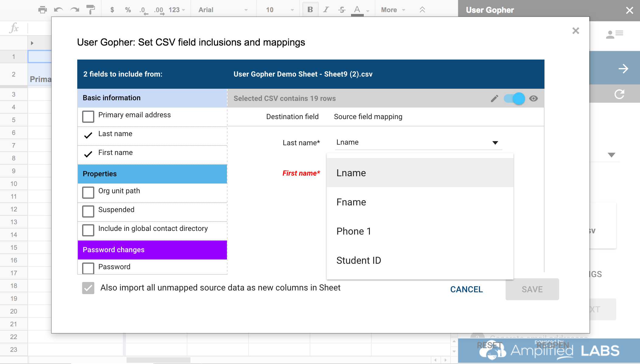
Task: Choose Phone 1 from the dropdown list
Action: point(420,231)
